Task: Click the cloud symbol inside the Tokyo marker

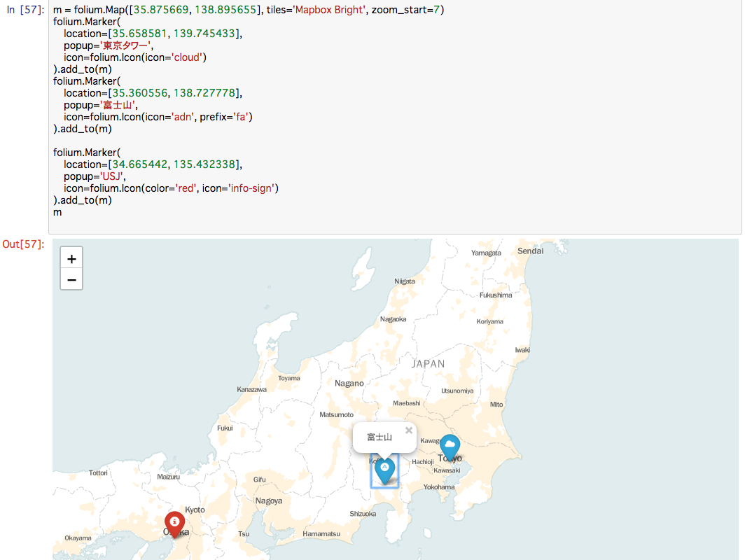Action: click(x=450, y=443)
